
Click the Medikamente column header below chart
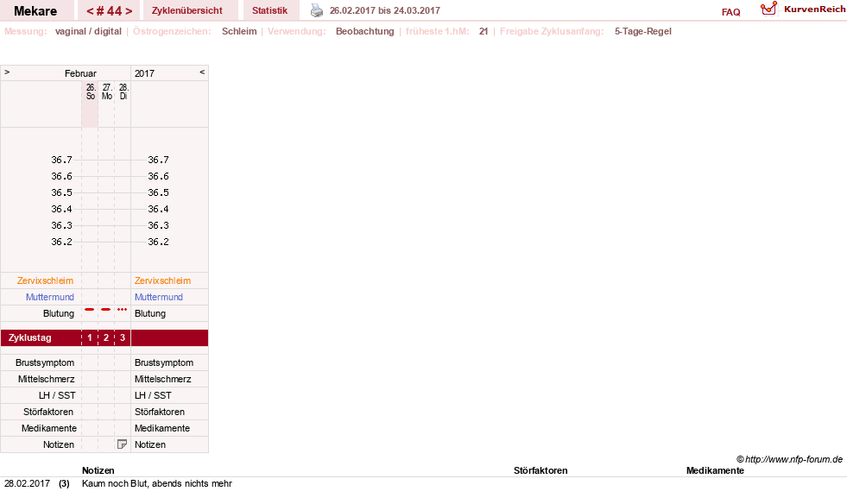tap(715, 470)
